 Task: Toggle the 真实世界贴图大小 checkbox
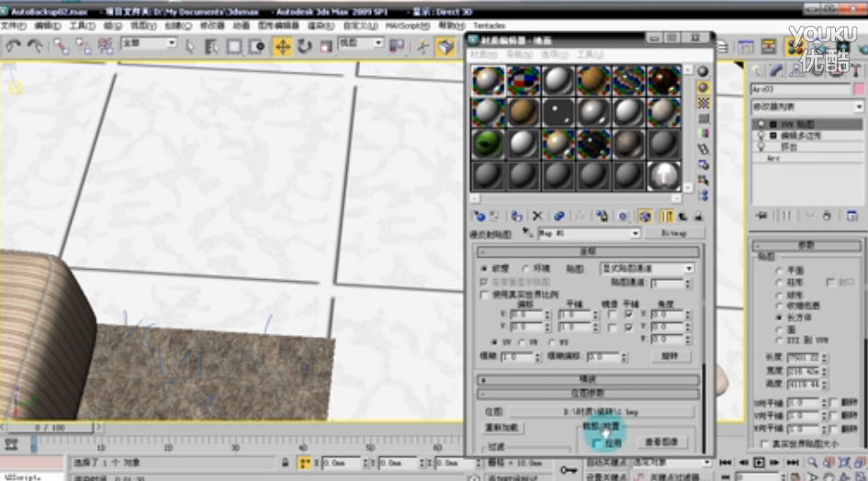click(764, 444)
